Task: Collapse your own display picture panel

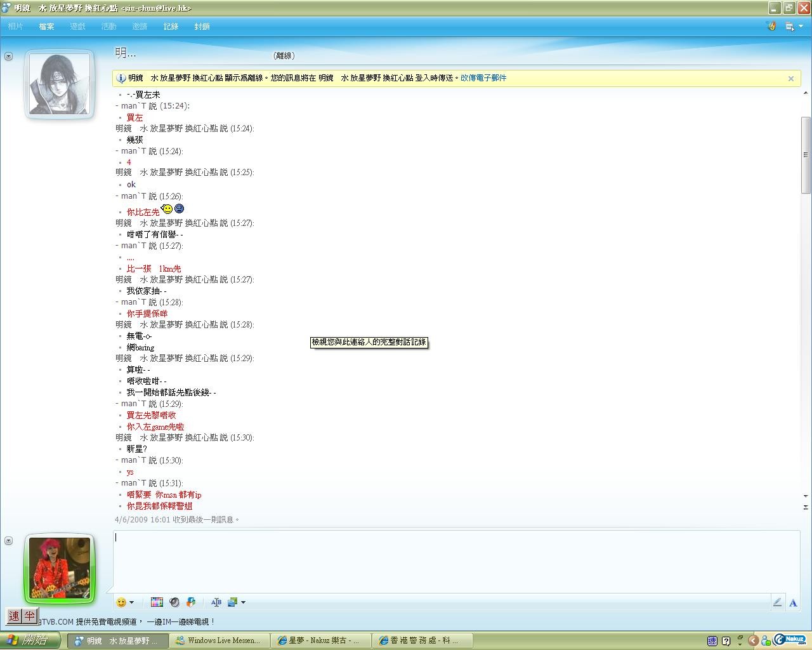Action: pos(8,541)
